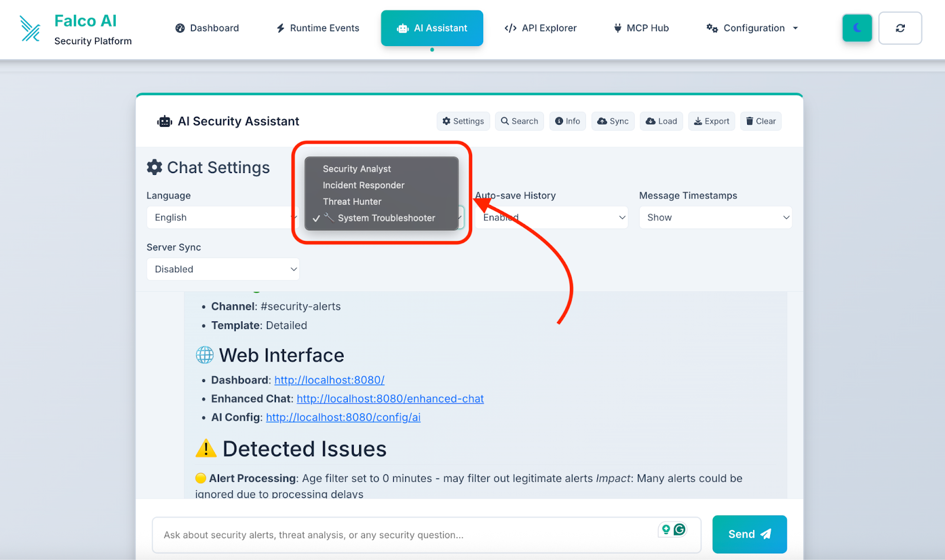Open Message Timestamps dropdown
The width and height of the screenshot is (945, 560).
click(715, 217)
